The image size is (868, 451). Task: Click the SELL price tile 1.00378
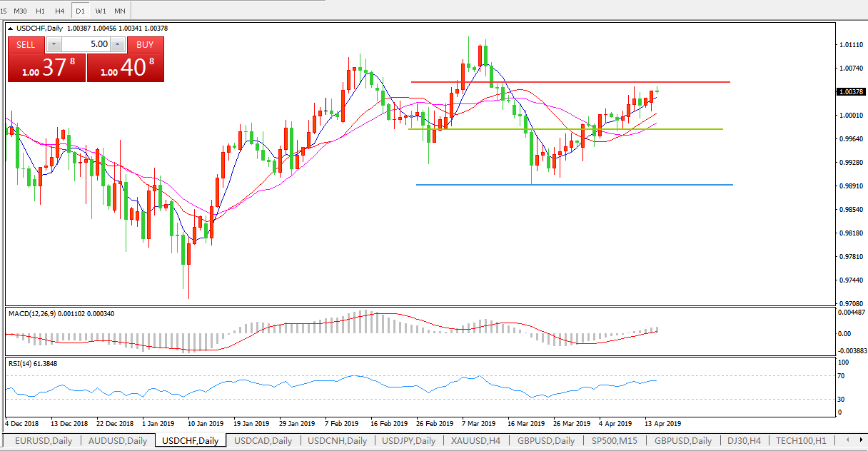click(46, 69)
